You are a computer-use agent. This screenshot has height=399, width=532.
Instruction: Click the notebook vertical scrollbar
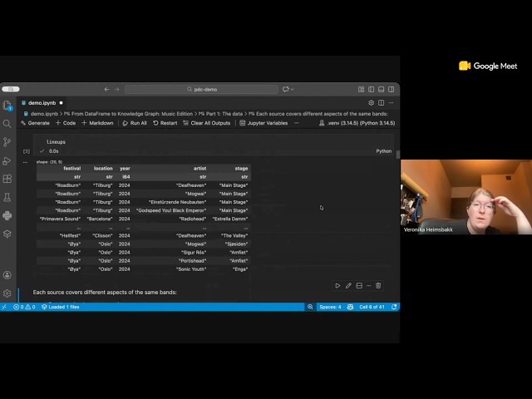pyautogui.click(x=397, y=155)
